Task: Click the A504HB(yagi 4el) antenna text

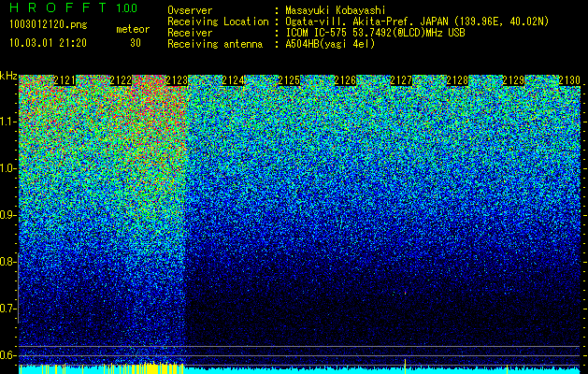Action: click(330, 44)
